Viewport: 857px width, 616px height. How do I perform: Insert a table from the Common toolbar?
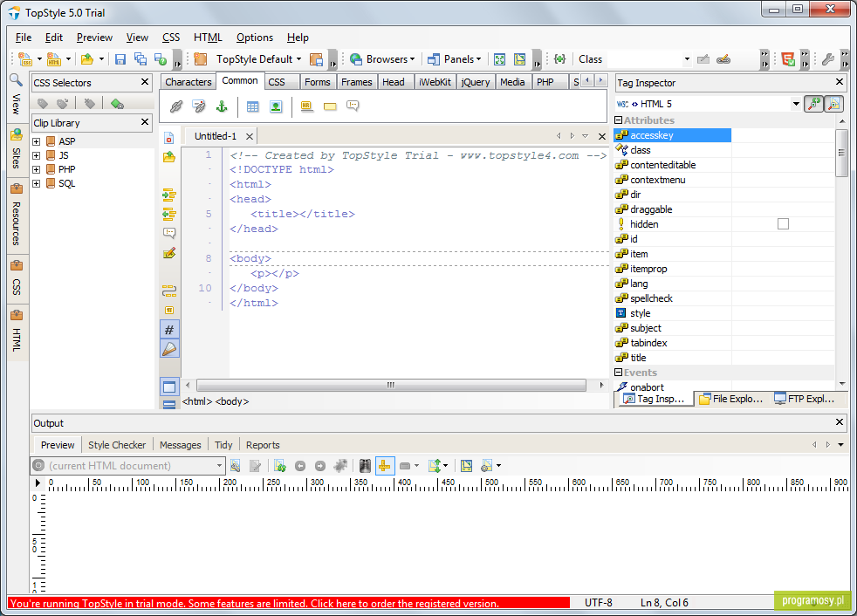(x=252, y=106)
